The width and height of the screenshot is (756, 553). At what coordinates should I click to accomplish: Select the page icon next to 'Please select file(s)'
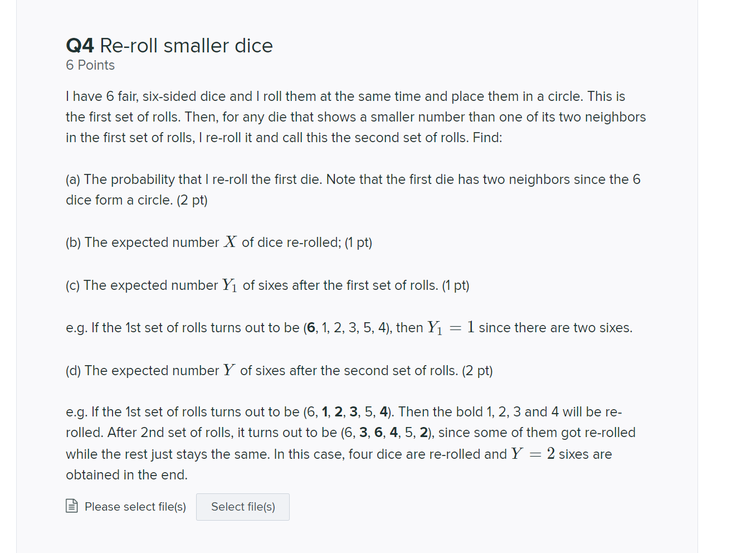[71, 506]
